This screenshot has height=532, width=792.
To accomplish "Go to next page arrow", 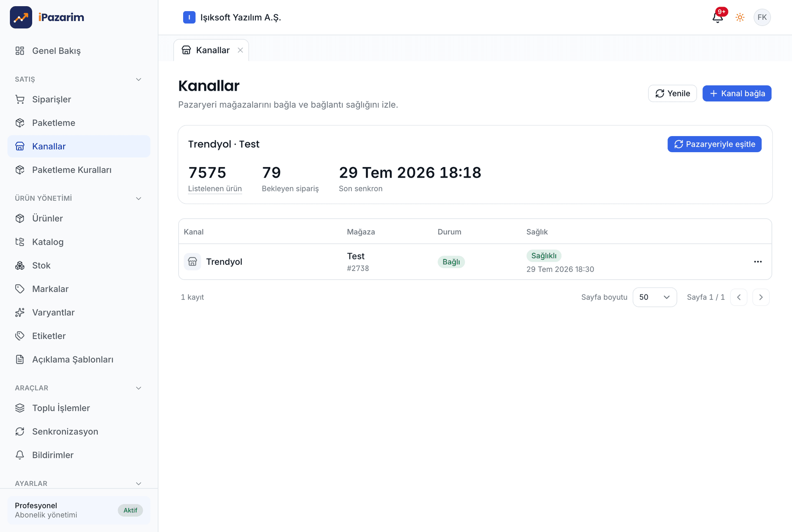I will 761,297.
